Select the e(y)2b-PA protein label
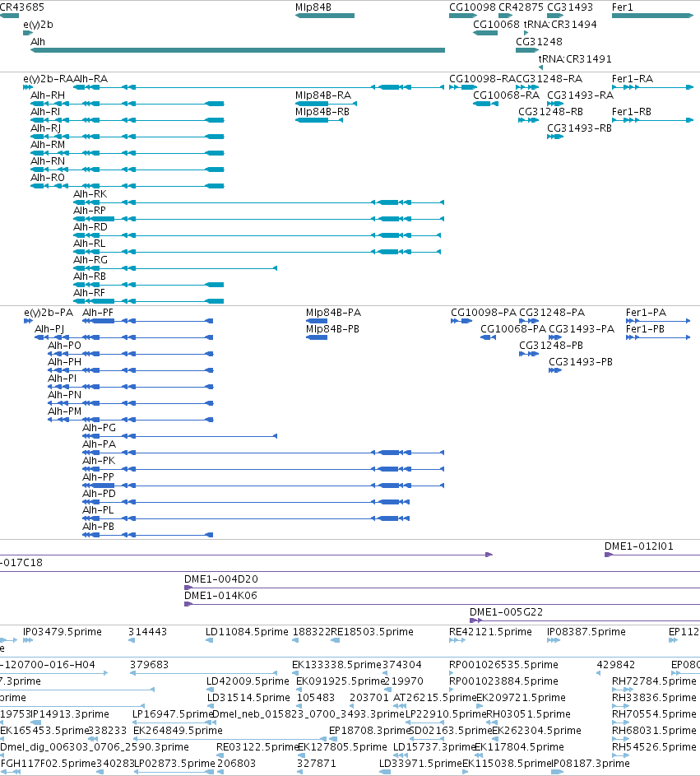This screenshot has width=700, height=776. pos(49,313)
